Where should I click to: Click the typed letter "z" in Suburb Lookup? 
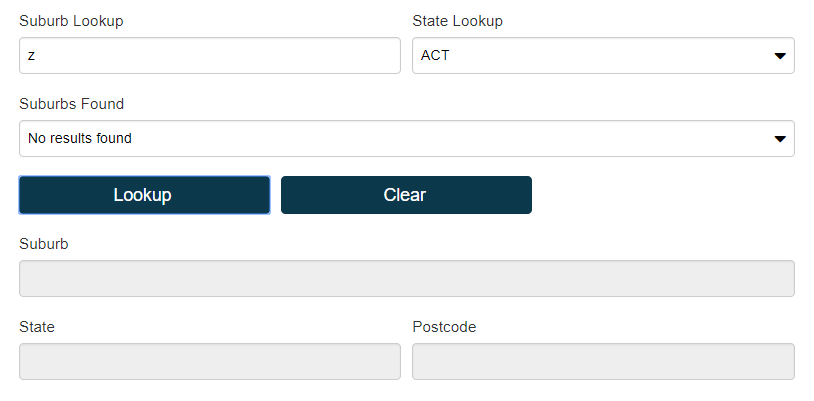click(31, 56)
